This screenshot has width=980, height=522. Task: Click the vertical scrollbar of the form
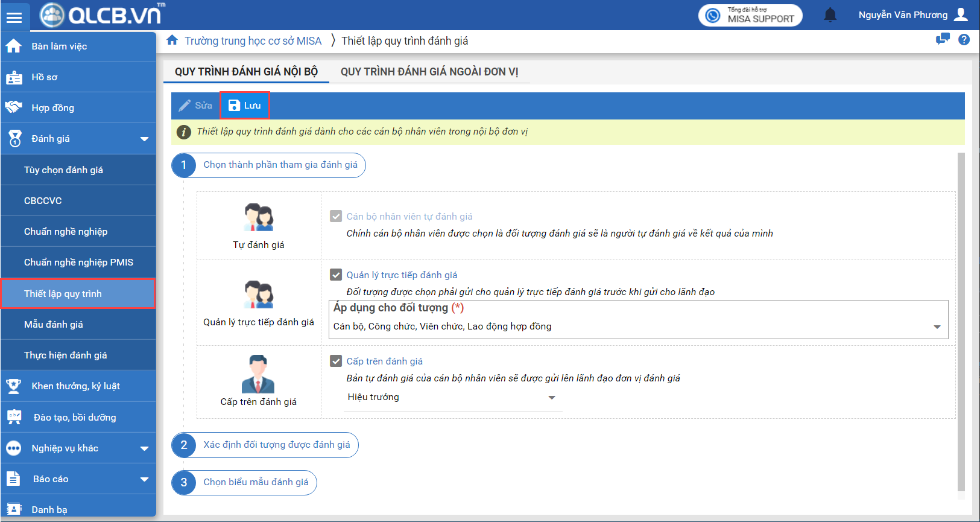(961, 320)
